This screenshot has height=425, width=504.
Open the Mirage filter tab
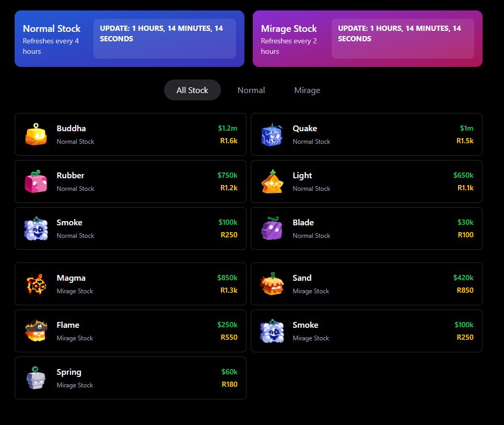click(x=307, y=90)
